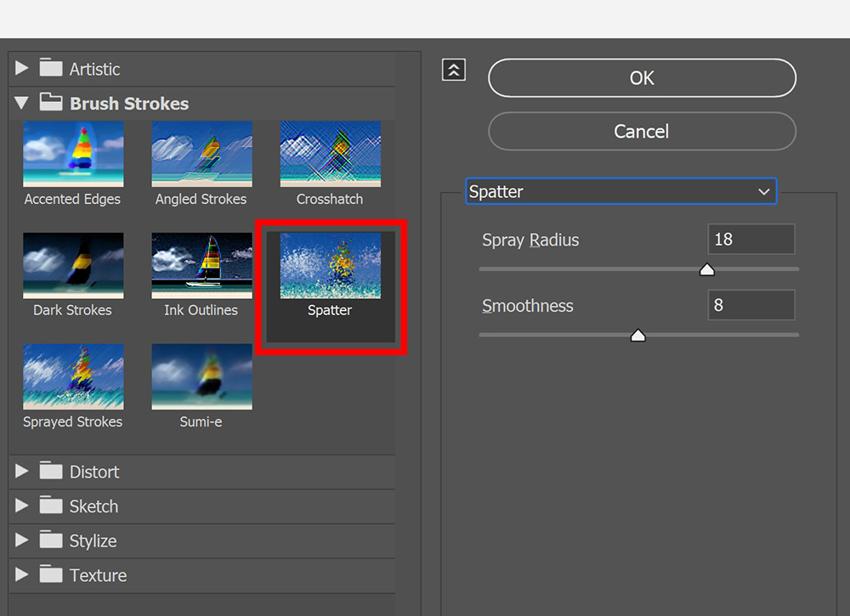Open the Spatter filter dropdown
Viewport: 850px width, 616px height.
pos(621,191)
